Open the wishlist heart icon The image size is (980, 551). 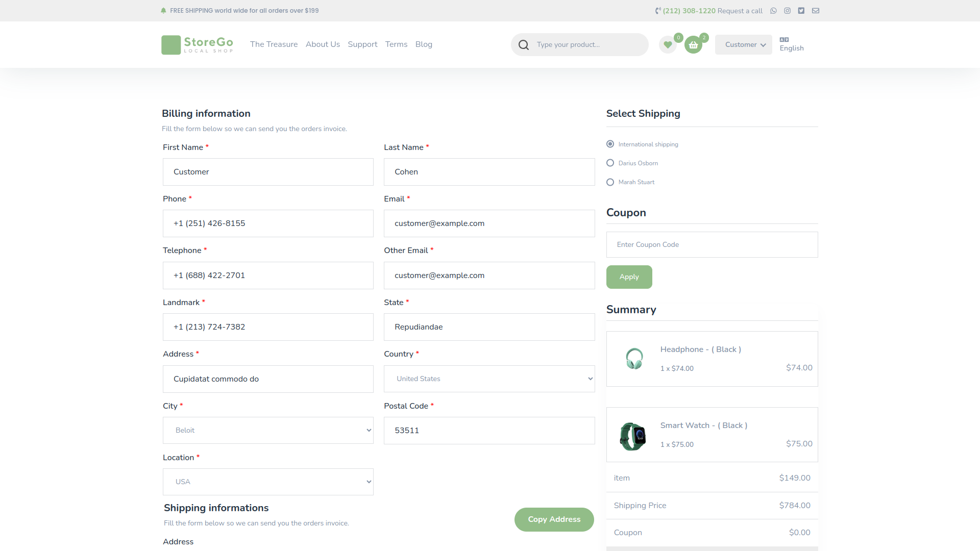click(668, 45)
